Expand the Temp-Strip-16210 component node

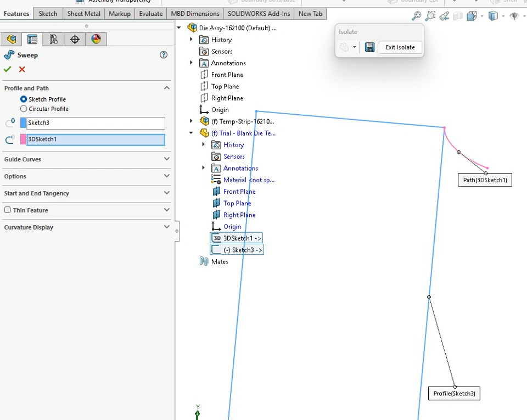191,121
